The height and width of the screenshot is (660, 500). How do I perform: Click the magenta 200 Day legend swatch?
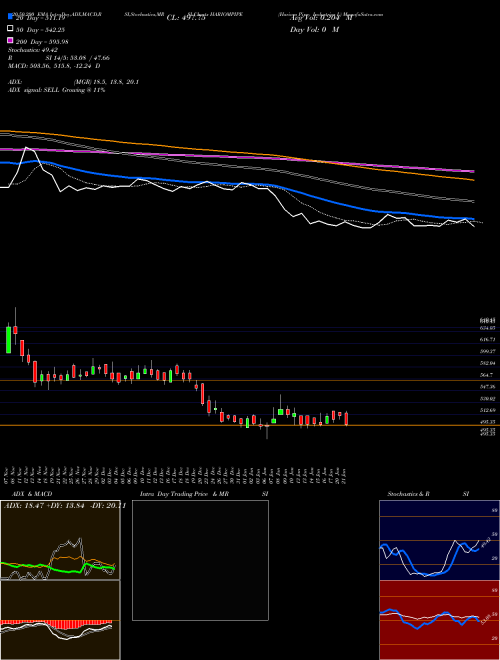10,41
